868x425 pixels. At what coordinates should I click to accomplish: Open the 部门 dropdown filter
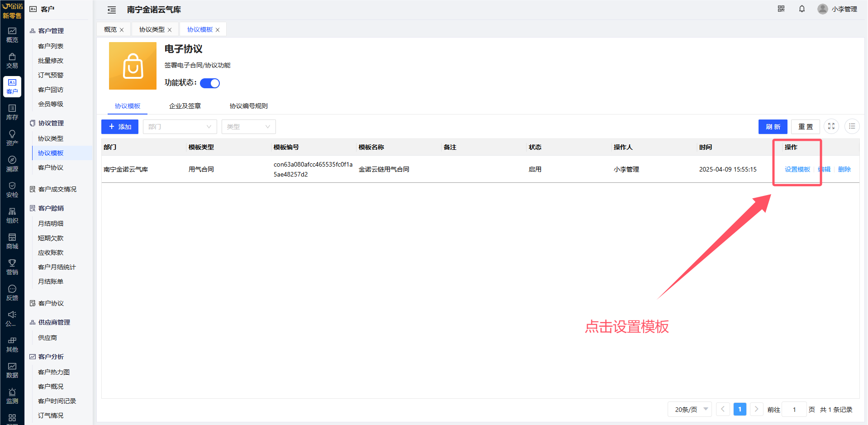[180, 127]
